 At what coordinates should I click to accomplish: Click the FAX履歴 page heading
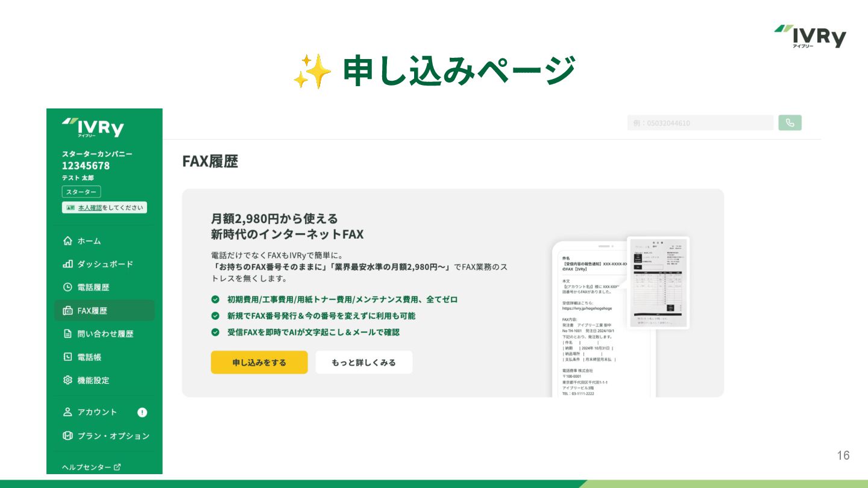pos(210,161)
